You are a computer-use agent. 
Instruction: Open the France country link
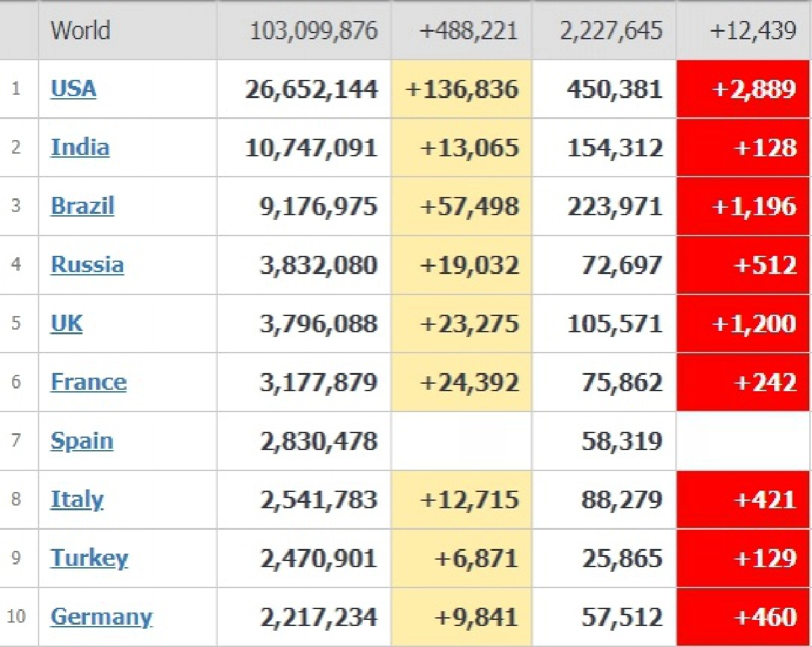tap(89, 382)
